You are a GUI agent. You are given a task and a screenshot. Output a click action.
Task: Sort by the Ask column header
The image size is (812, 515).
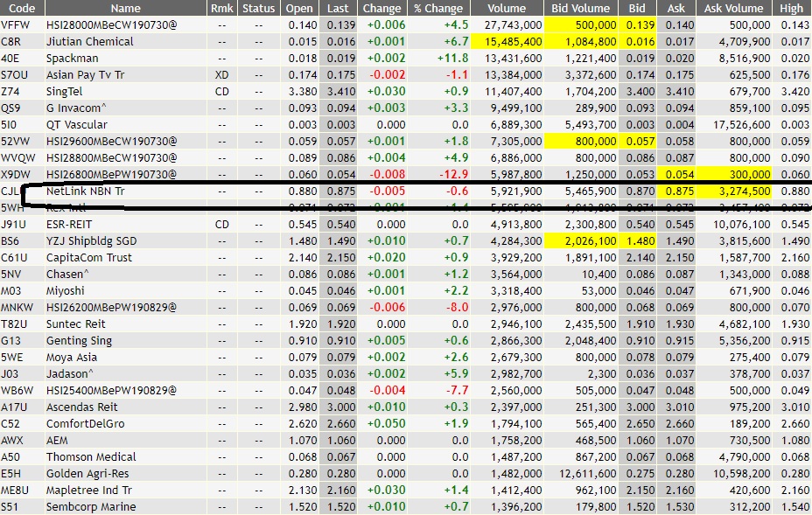coord(675,8)
